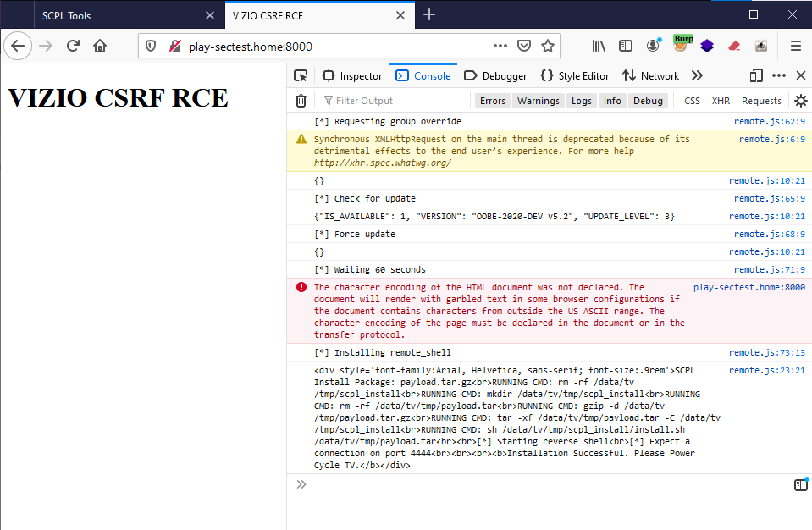Open the Inspector panel

pyautogui.click(x=352, y=76)
